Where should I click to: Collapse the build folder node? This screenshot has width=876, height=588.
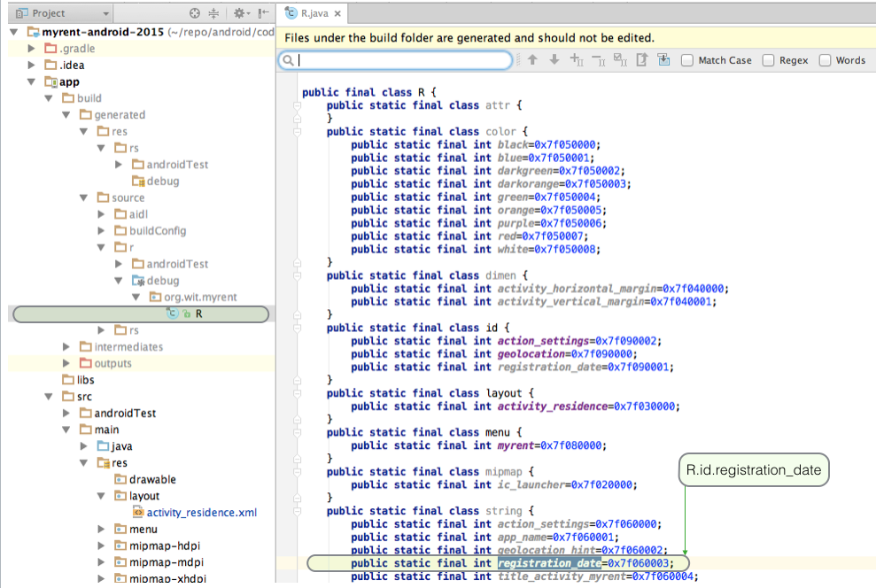[50, 97]
